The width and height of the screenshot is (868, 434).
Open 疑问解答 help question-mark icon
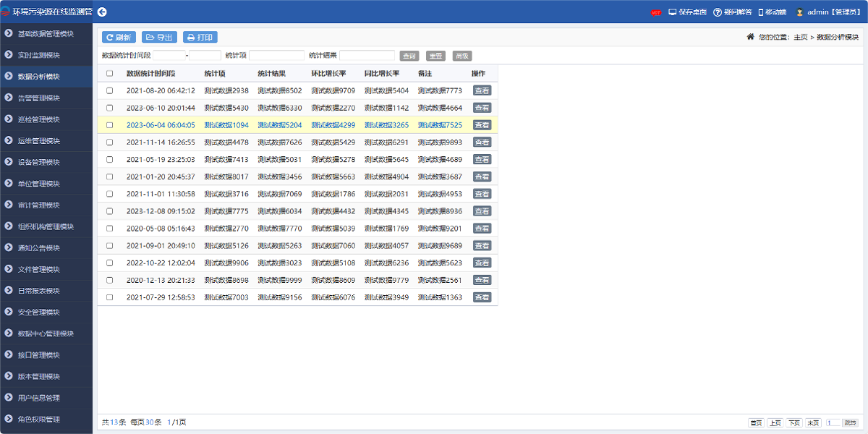(x=718, y=12)
